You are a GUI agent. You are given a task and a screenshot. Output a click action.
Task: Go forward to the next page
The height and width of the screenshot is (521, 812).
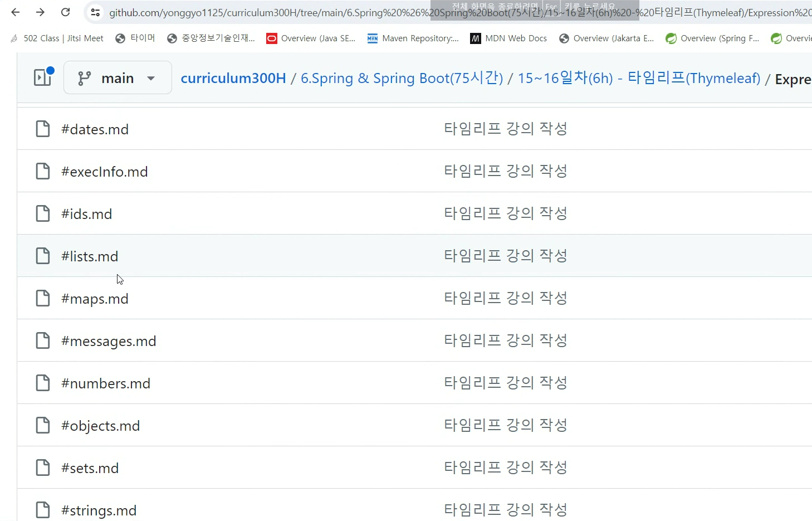pyautogui.click(x=40, y=12)
